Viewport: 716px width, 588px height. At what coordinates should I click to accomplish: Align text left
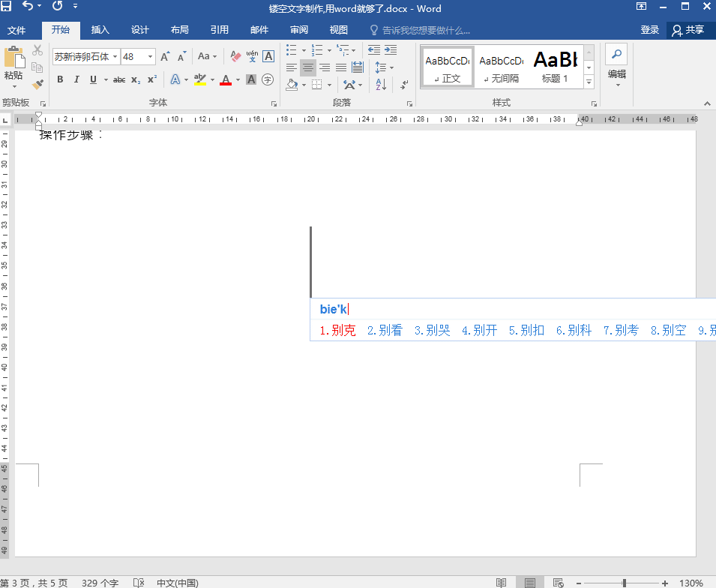point(292,67)
